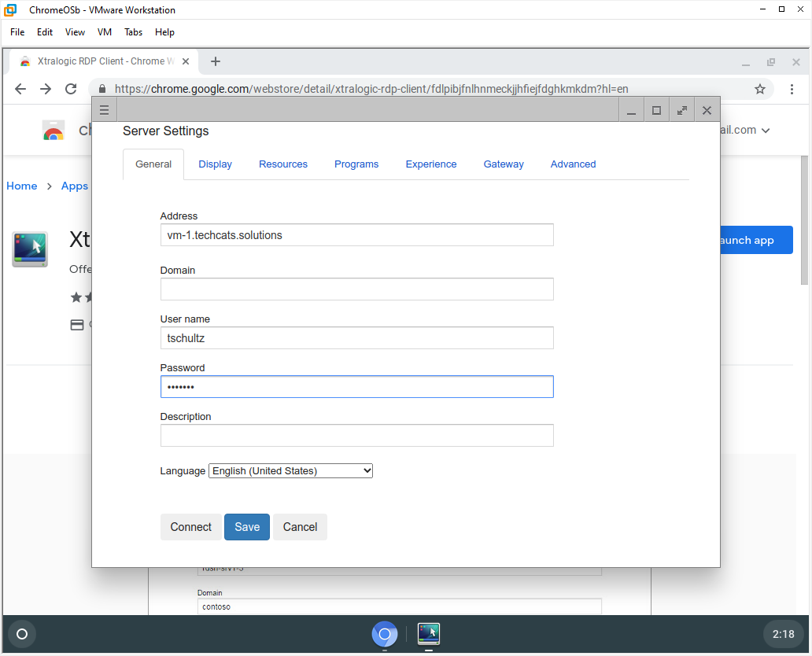Select the Gateway tab
This screenshot has width=812, height=656.
(x=504, y=164)
